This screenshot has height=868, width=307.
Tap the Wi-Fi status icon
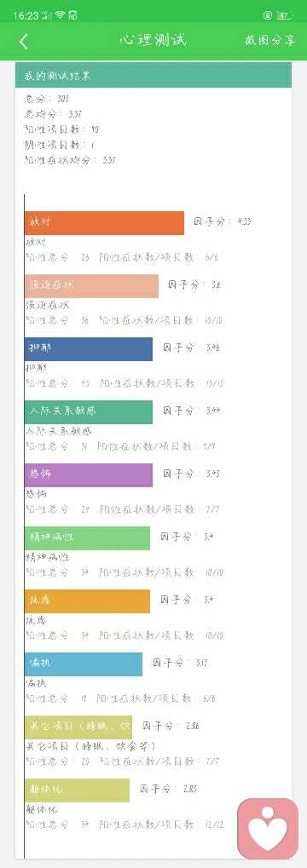(61, 15)
